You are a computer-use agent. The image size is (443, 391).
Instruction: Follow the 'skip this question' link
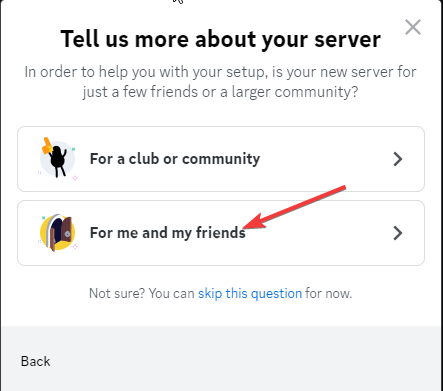coord(250,294)
